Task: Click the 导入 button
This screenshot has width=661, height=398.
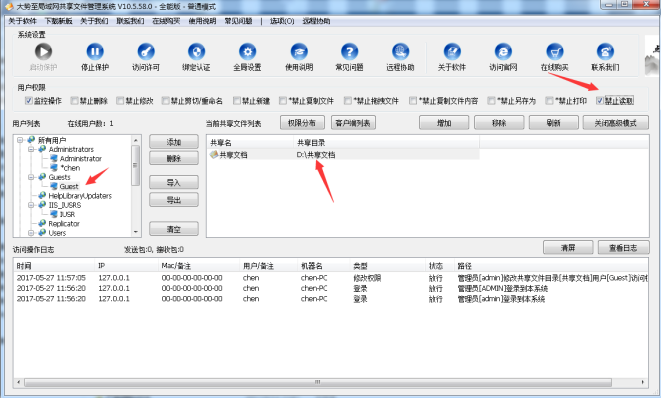Action: [174, 182]
